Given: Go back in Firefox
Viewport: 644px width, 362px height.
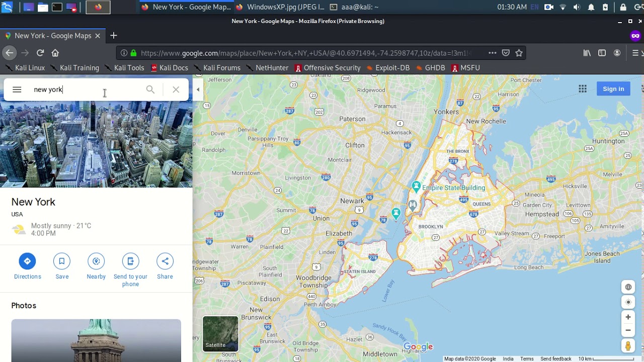Looking at the screenshot, I should click(x=9, y=53).
